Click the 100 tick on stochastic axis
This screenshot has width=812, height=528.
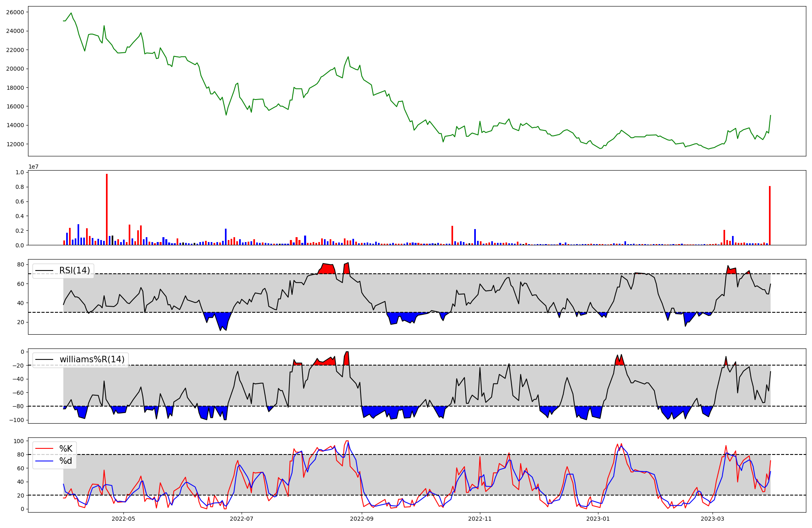pos(19,441)
